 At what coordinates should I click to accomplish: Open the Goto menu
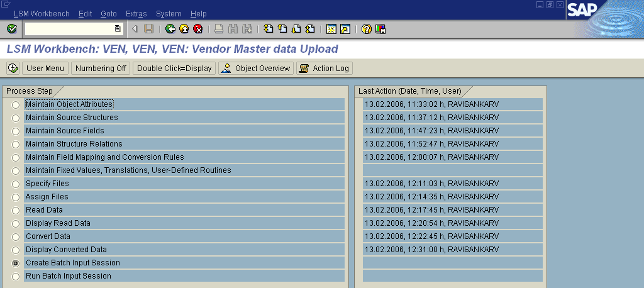108,14
